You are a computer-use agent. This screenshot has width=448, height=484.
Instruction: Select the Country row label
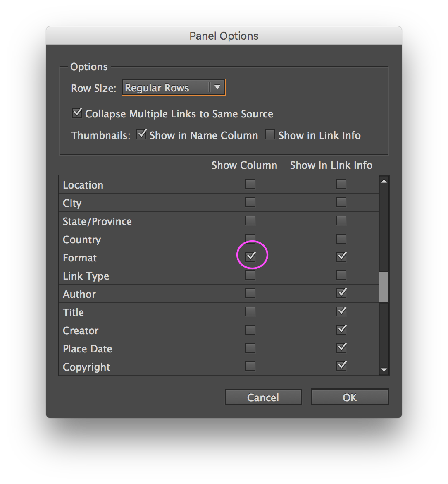click(x=82, y=240)
